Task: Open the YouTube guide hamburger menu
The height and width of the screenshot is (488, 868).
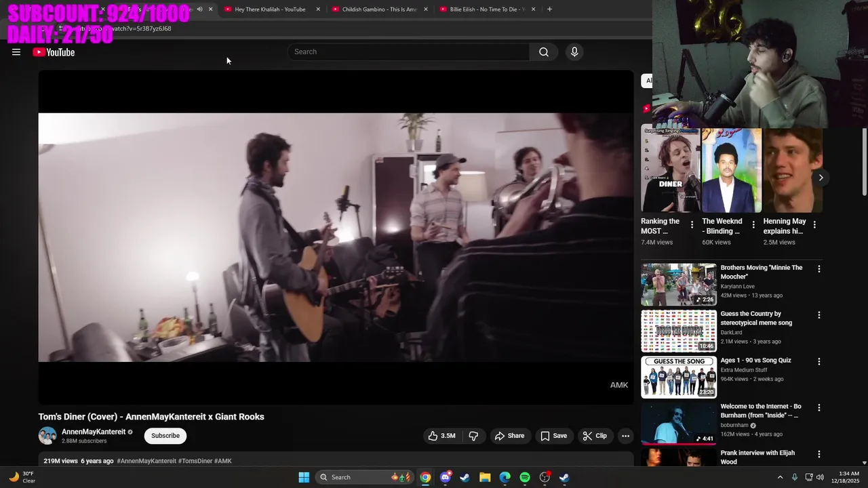Action: point(16,52)
